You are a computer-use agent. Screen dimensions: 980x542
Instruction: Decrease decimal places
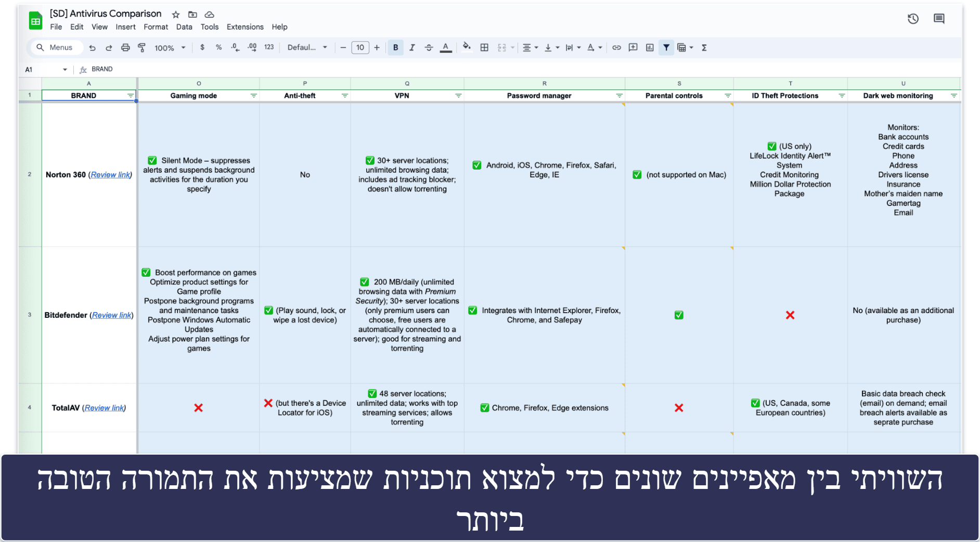click(x=235, y=47)
